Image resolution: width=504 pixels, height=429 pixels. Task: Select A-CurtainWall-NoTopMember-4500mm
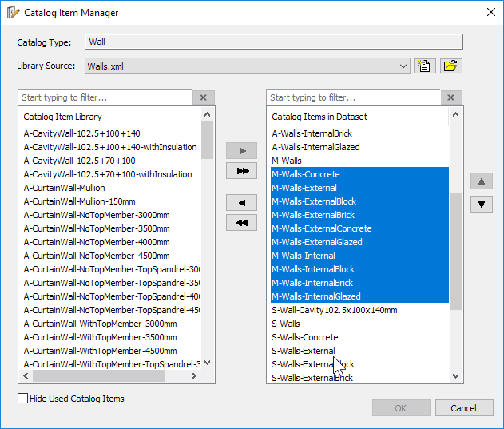tap(97, 256)
